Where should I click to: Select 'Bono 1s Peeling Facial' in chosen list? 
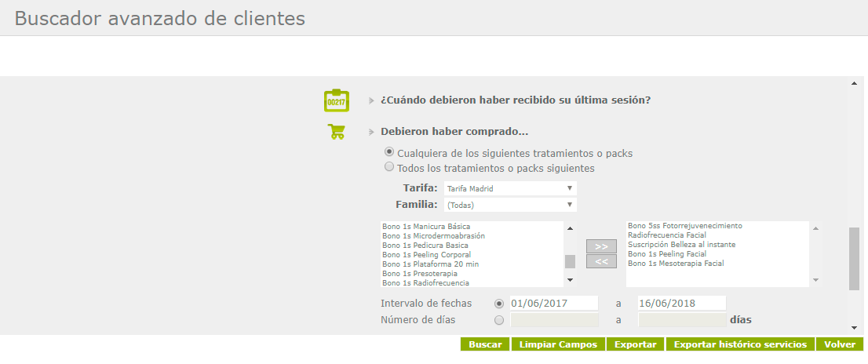pyautogui.click(x=666, y=254)
